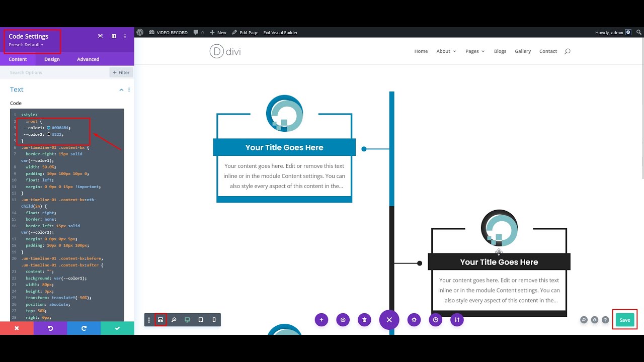Screen dimensions: 644x362
Task: Confirm changes with green checkmark button
Action: coord(117,328)
